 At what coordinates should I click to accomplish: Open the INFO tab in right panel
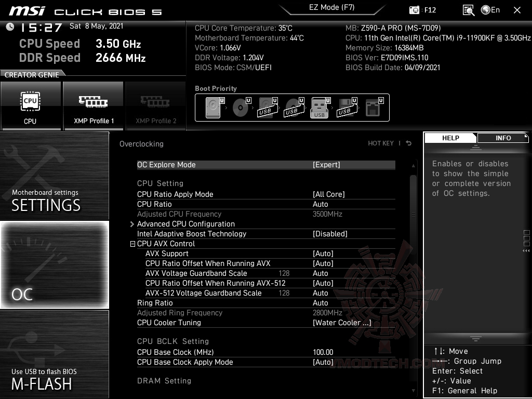(x=502, y=138)
